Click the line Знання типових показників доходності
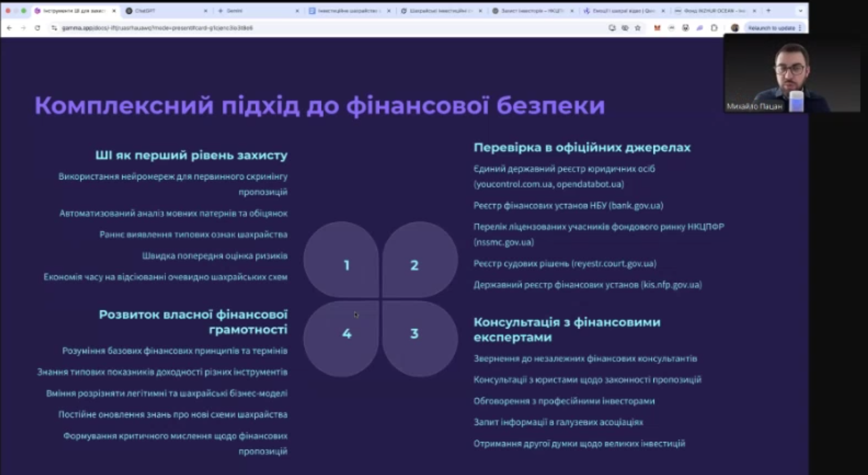Image resolution: width=868 pixels, height=475 pixels. tap(163, 372)
